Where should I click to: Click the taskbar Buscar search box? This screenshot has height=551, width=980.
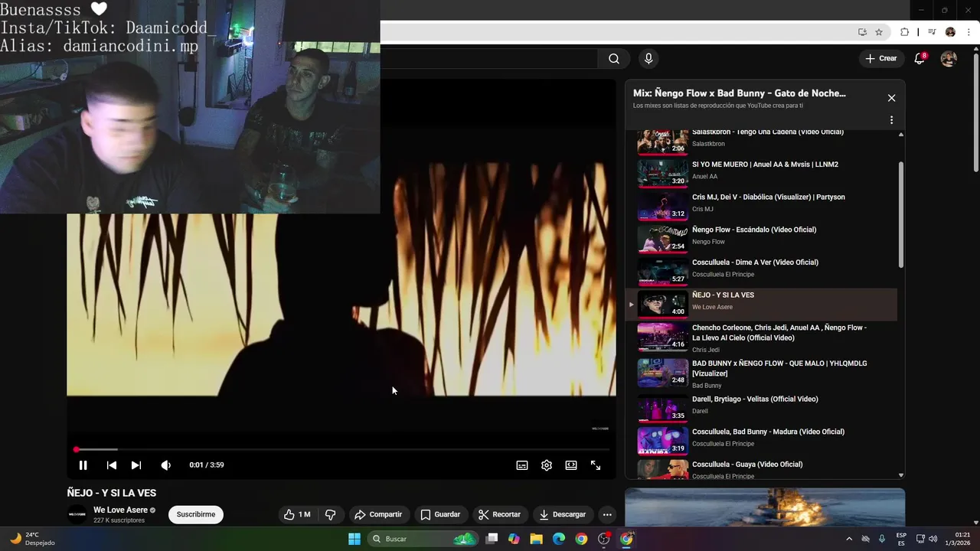coord(423,539)
